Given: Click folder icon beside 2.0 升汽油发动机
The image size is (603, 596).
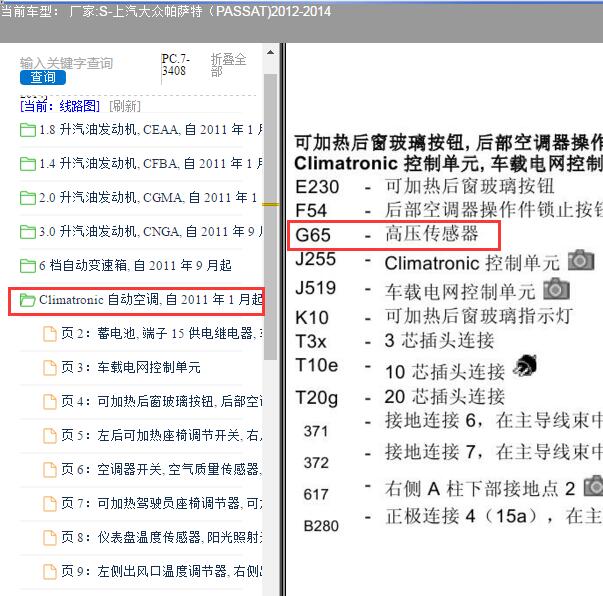Looking at the screenshot, I should pos(28,198).
